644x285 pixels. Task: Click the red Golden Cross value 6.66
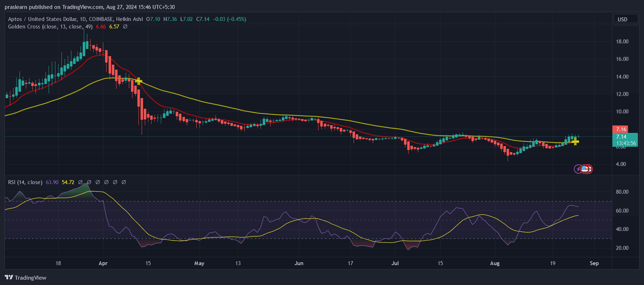pyautogui.click(x=101, y=27)
